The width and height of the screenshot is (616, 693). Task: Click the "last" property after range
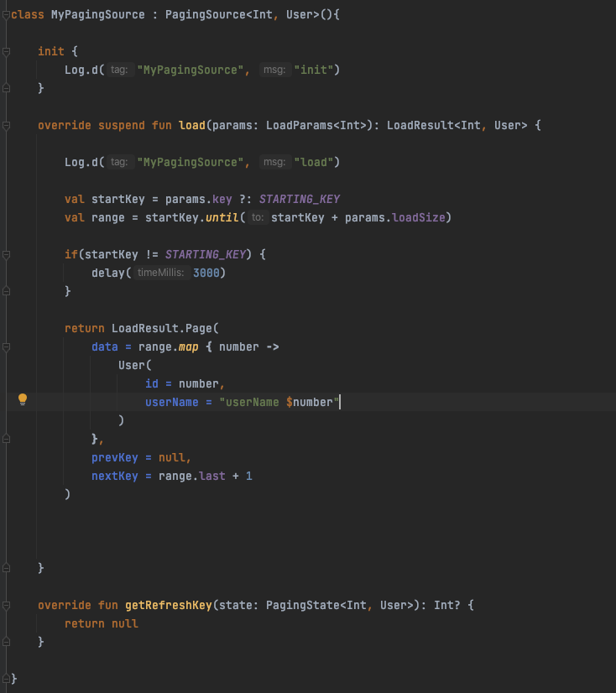[x=211, y=476]
